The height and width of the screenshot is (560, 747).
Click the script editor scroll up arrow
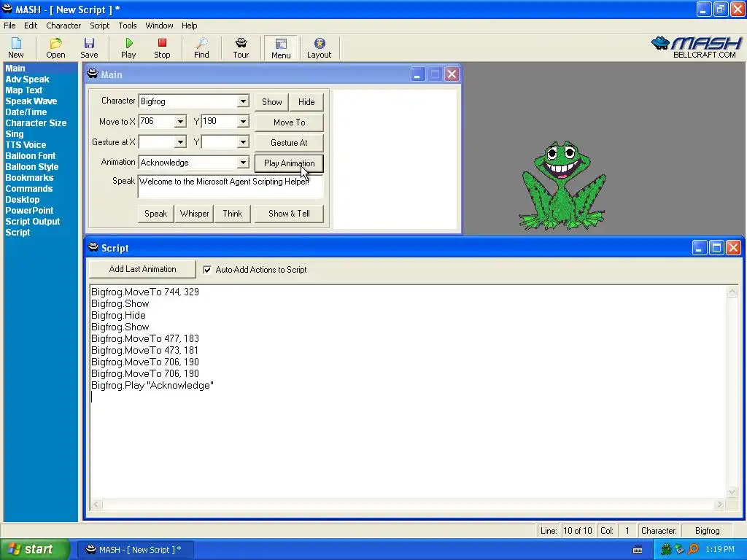point(732,292)
